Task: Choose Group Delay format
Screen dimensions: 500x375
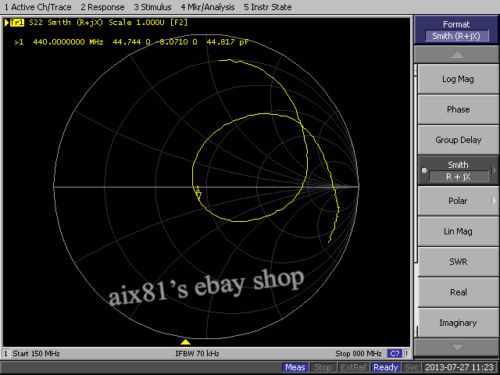Action: 458,140
